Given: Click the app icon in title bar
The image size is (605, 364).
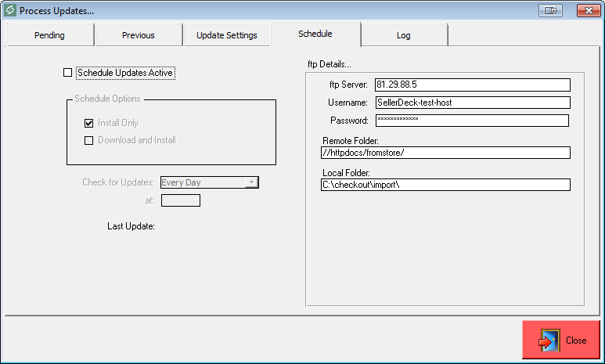Looking at the screenshot, I should 9,11.
